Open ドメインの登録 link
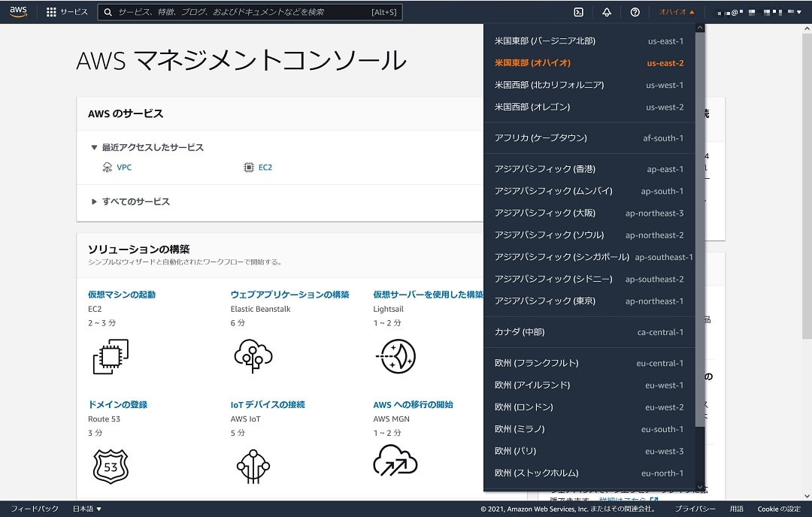Screen dimensions: 812x517 pyautogui.click(x=117, y=405)
